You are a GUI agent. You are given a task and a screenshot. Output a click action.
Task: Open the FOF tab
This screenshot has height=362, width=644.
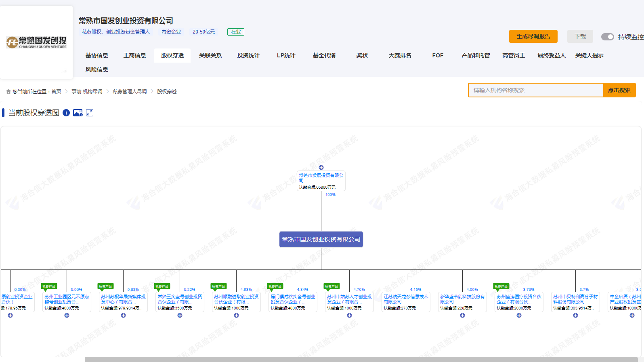438,55
